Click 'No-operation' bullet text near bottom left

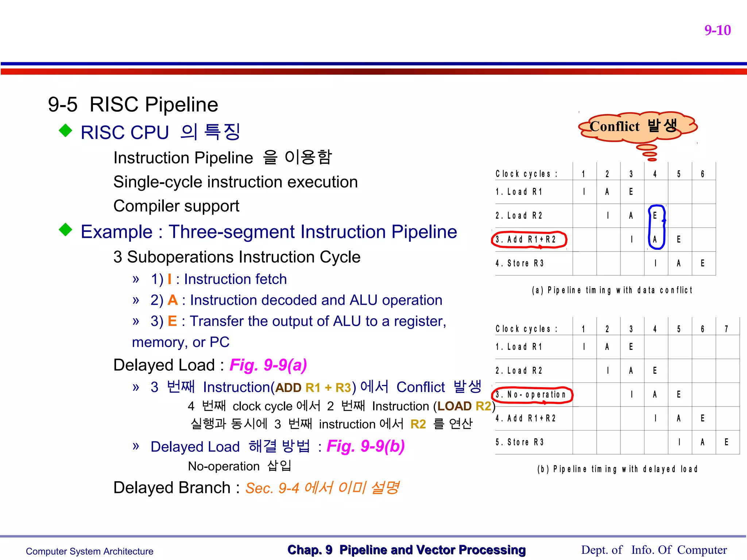[240, 466]
